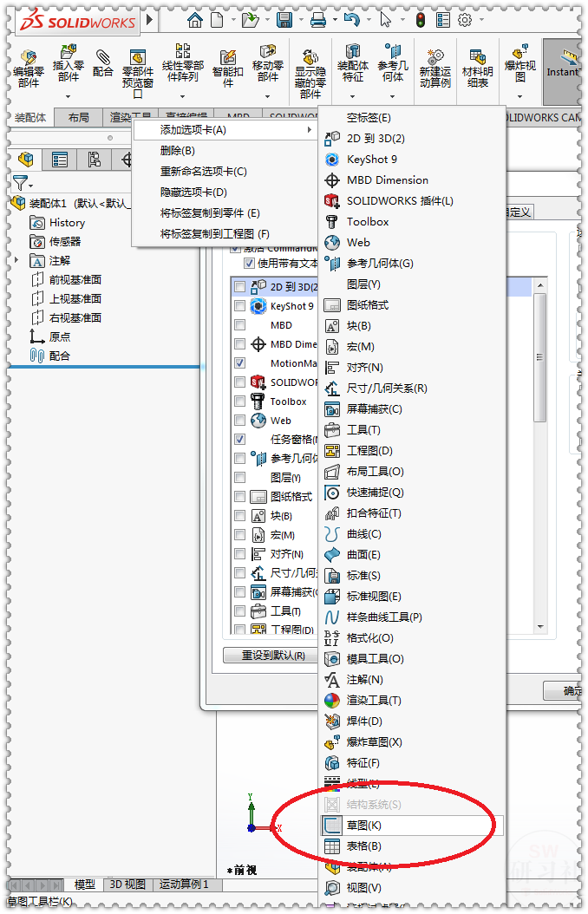Tick the KeyShot 9 checkbox in dialog

239,306
